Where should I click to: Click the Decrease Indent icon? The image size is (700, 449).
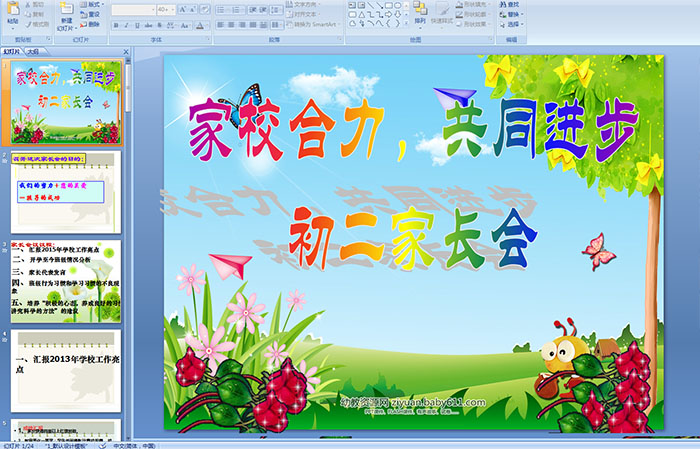[253, 9]
